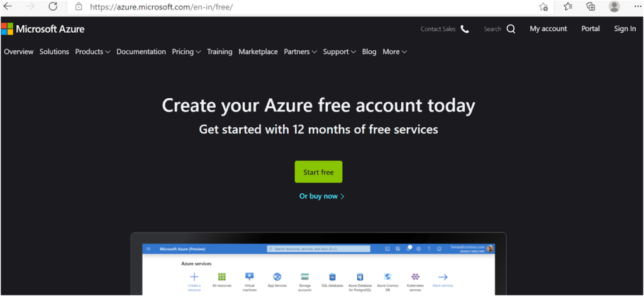This screenshot has width=644, height=296.
Task: Click Azure Cosmos DB icon in preview
Action: 387,276
